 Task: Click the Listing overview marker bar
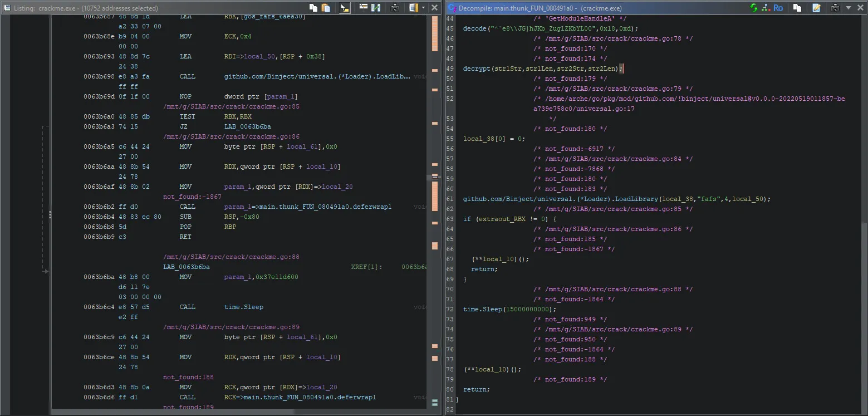click(435, 212)
